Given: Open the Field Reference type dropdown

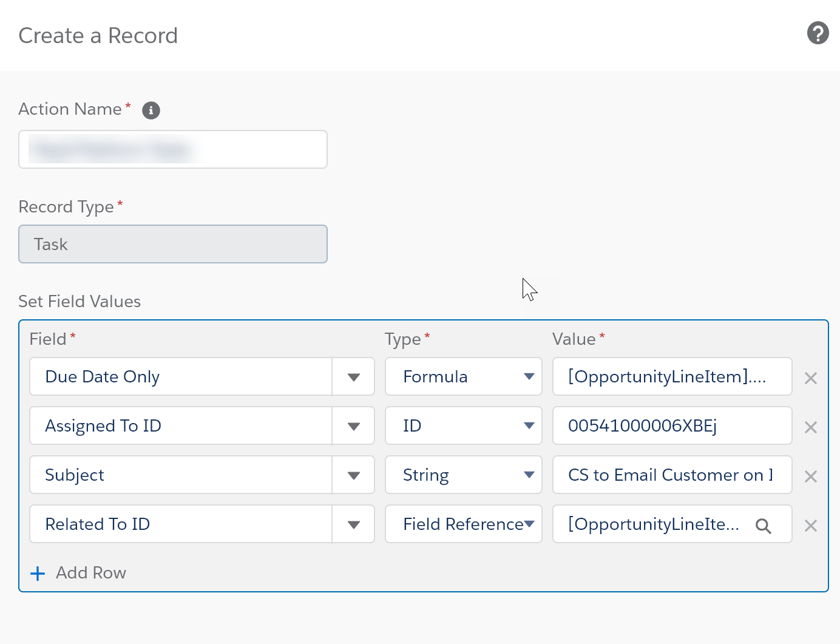Looking at the screenshot, I should tap(463, 524).
